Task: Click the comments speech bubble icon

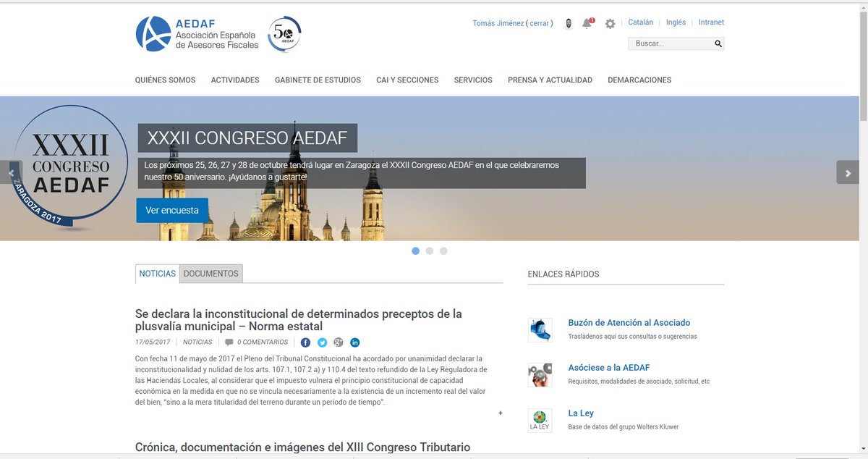Action: 229,342
